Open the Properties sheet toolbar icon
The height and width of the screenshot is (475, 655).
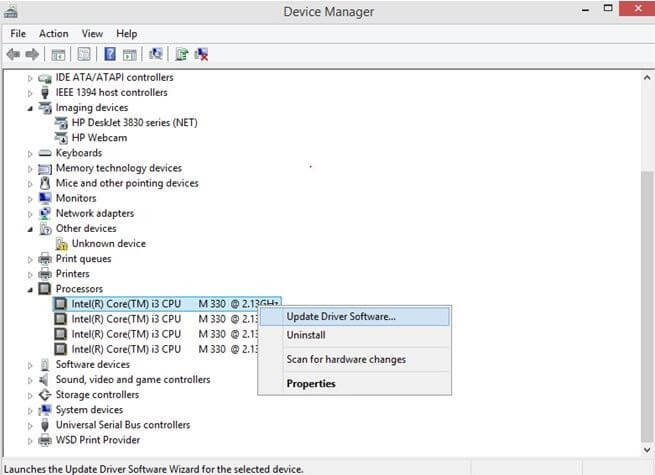[x=84, y=54]
